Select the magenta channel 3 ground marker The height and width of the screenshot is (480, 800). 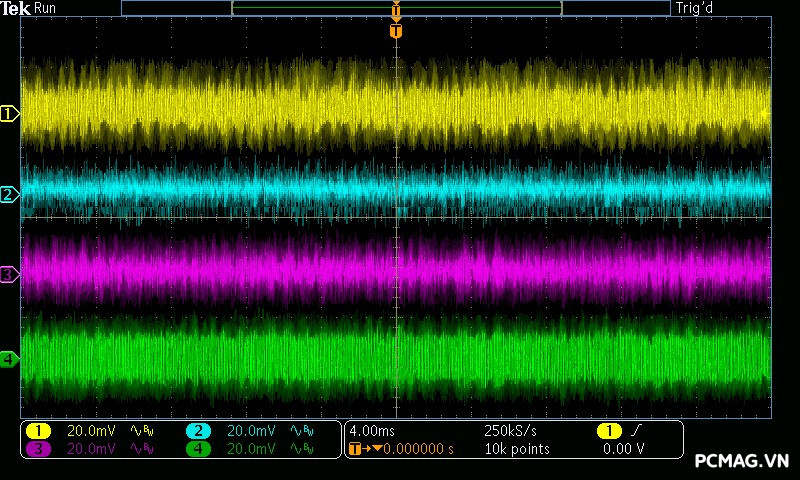[x=9, y=274]
